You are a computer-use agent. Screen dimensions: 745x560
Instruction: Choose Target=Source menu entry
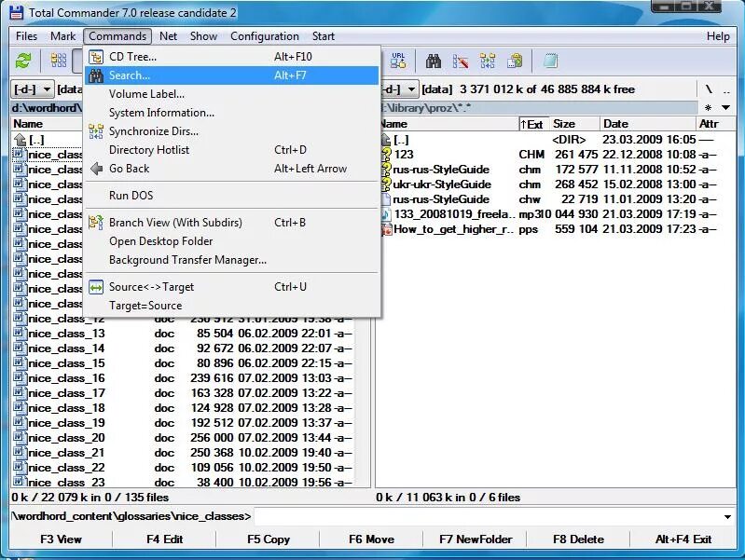(232, 306)
